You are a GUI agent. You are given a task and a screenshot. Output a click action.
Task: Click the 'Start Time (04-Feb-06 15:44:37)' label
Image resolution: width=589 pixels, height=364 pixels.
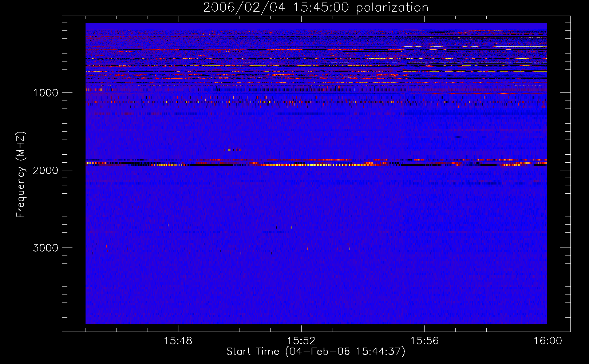coord(316,352)
